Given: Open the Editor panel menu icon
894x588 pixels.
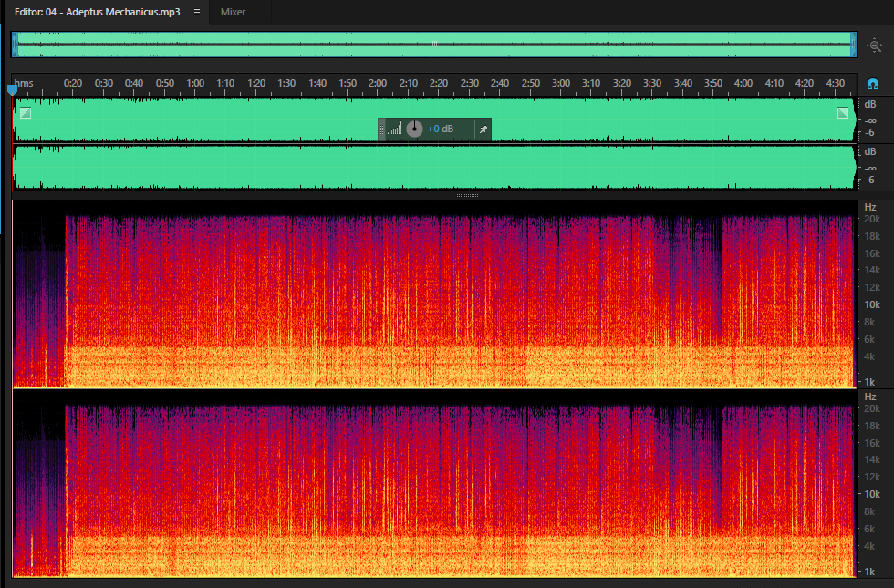Looking at the screenshot, I should [197, 13].
